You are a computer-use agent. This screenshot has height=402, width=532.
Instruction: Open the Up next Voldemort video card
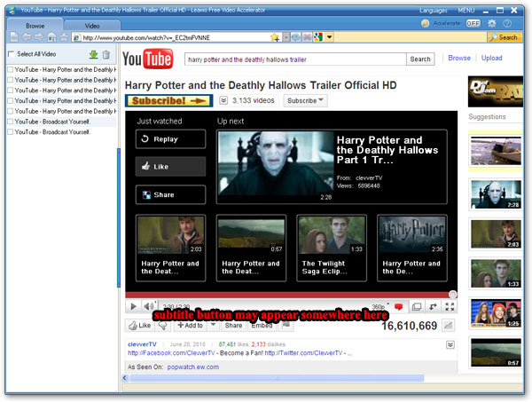pyautogui.click(x=332, y=167)
